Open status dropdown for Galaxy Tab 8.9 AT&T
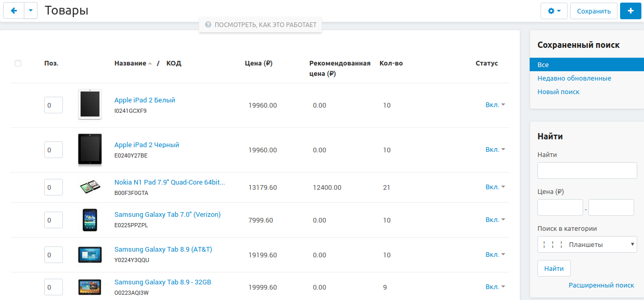Image resolution: width=644 pixels, height=300 pixels. coord(495,254)
